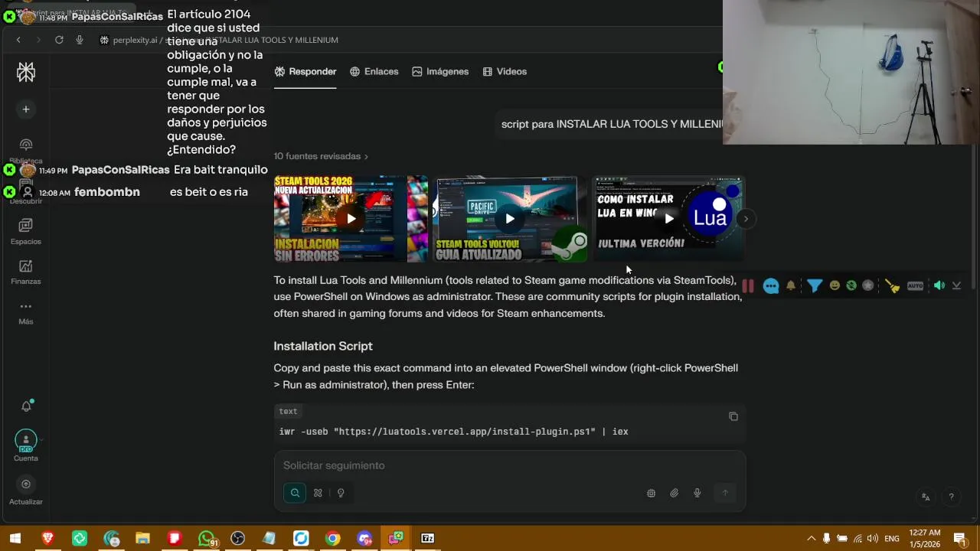Click the grey star icon
This screenshot has height=551, width=980.
pyautogui.click(x=868, y=285)
